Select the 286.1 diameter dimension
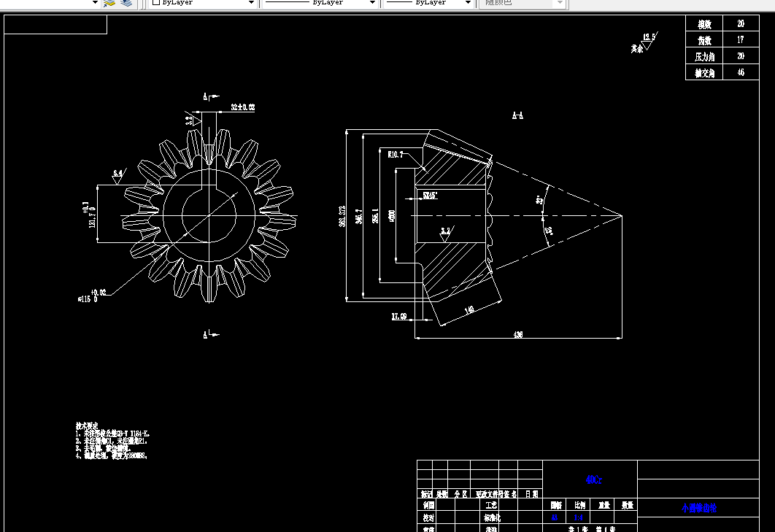This screenshot has height=532, width=775. click(376, 216)
